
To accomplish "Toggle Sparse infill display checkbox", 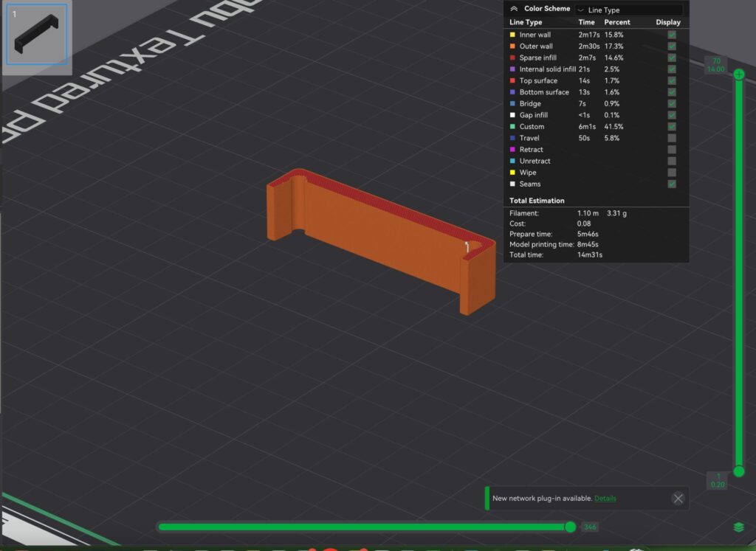I will tap(672, 58).
